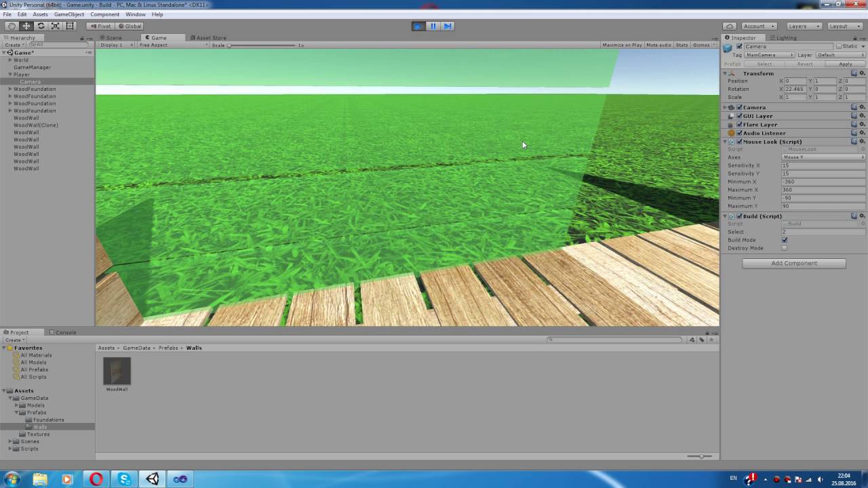Disable the GUI Layer checkbox
Image resolution: width=868 pixels, height=488 pixels.
point(739,116)
